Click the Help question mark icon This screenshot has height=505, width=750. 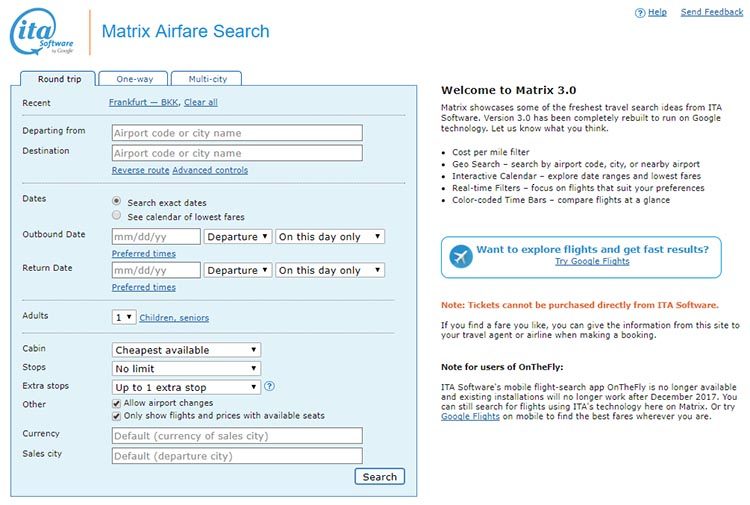coord(640,13)
